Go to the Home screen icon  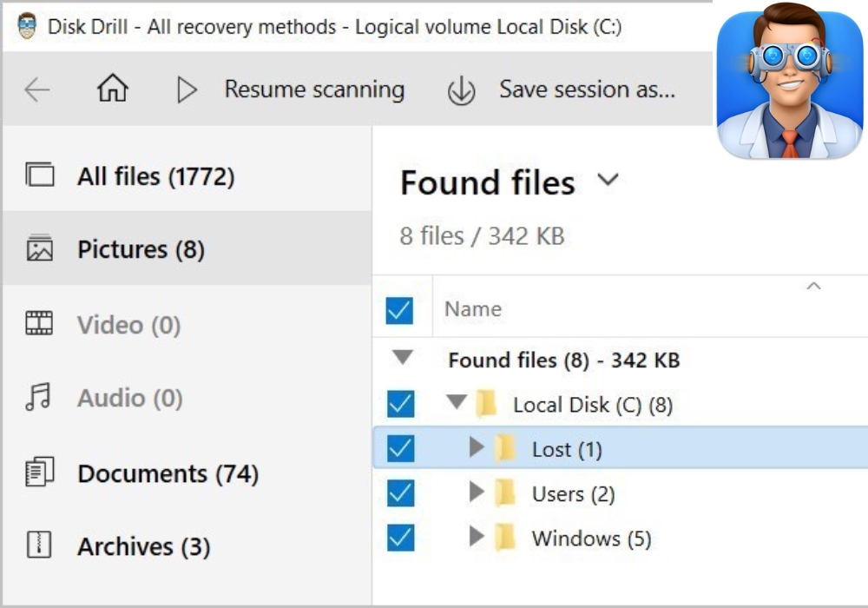pos(113,89)
